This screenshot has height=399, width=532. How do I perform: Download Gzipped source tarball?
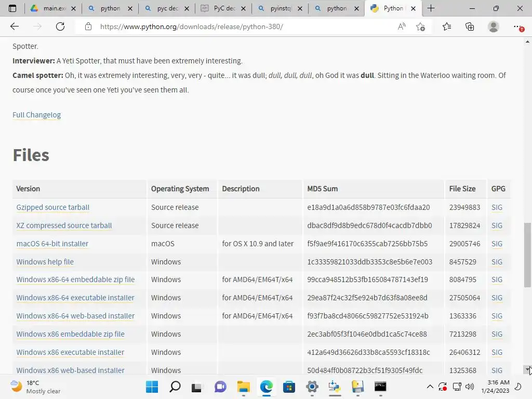point(53,207)
